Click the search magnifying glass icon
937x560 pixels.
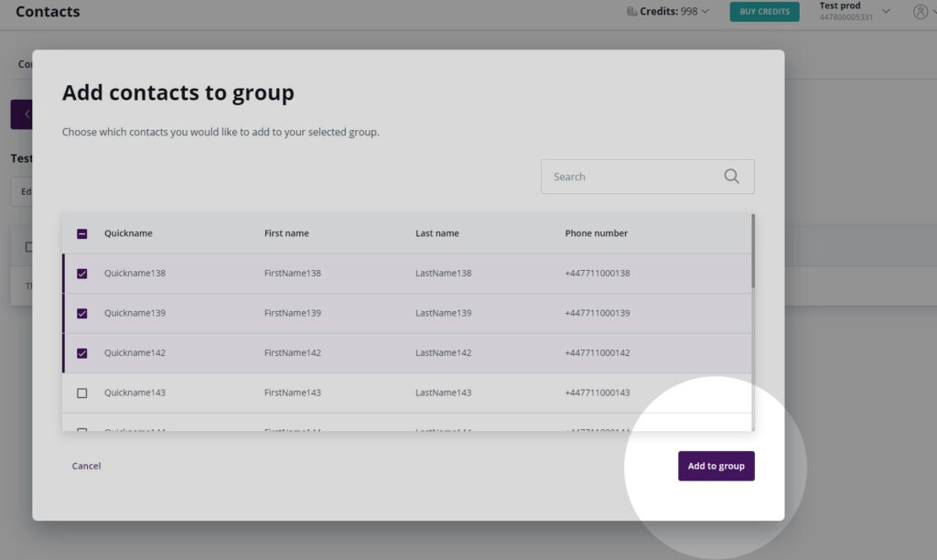coord(730,176)
